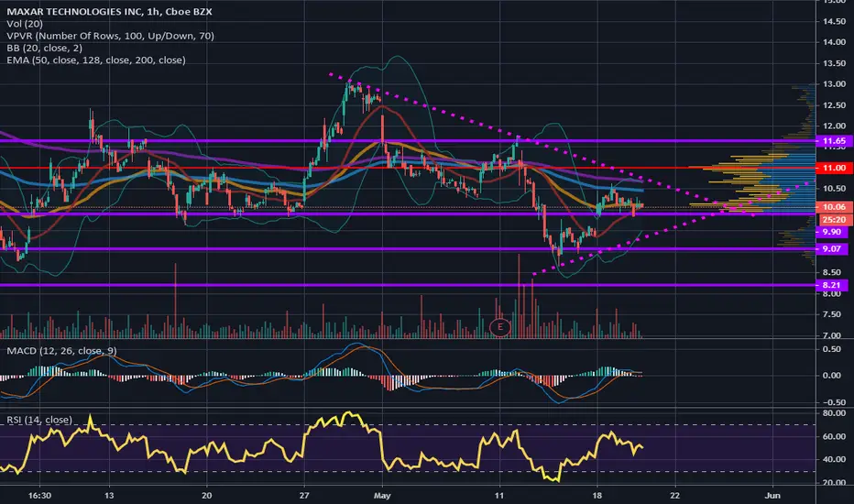Click the Vol (20) indicator legend
Viewport: 854px width, 504px height.
(25, 24)
